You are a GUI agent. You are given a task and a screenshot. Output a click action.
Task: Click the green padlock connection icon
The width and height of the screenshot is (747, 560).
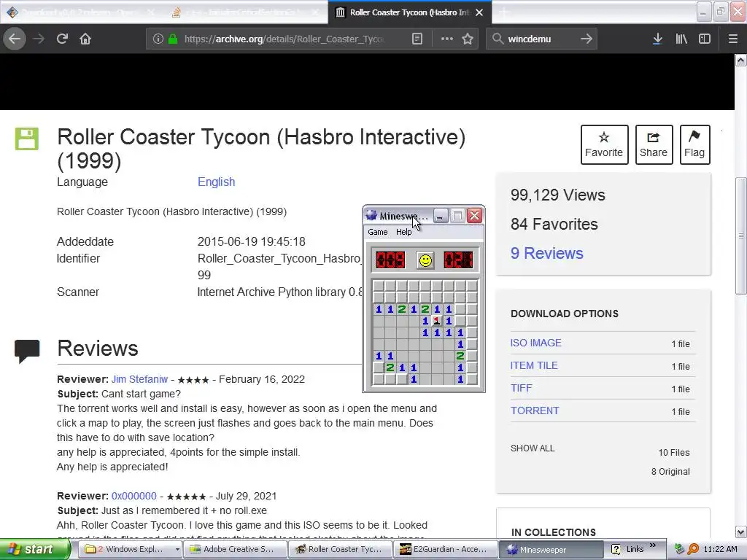[173, 39]
